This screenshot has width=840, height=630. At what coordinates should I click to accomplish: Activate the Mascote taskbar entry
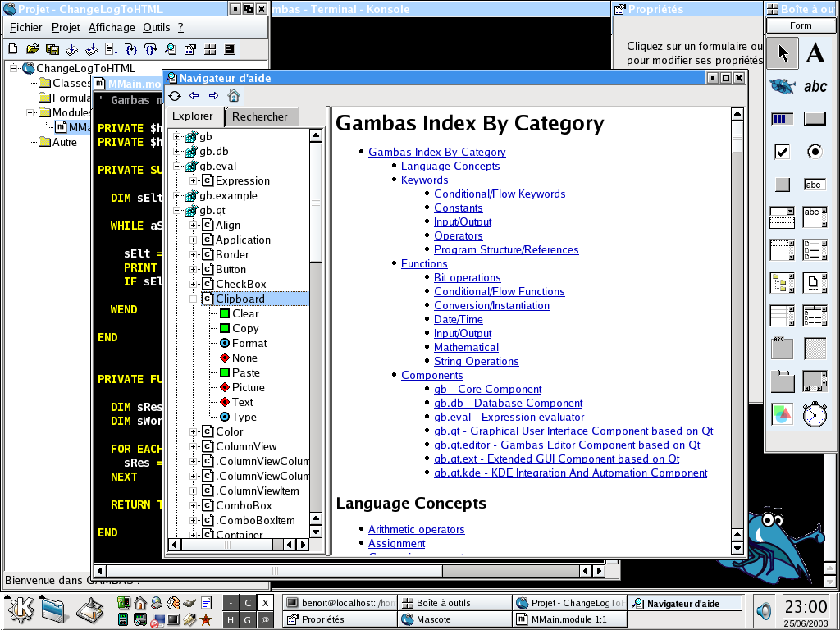point(454,619)
